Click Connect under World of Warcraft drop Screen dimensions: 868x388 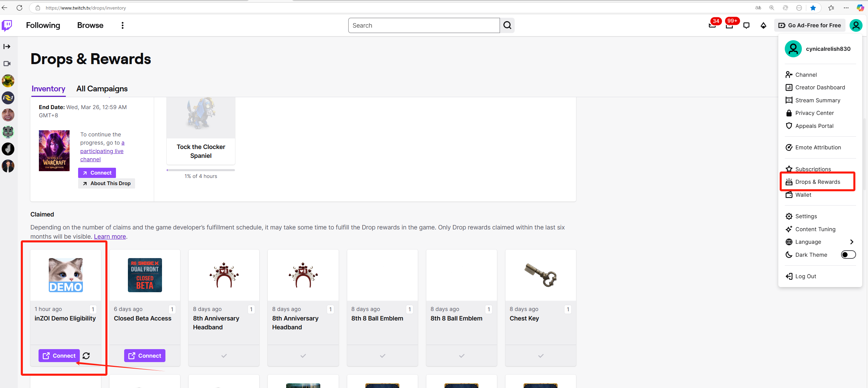click(x=97, y=173)
